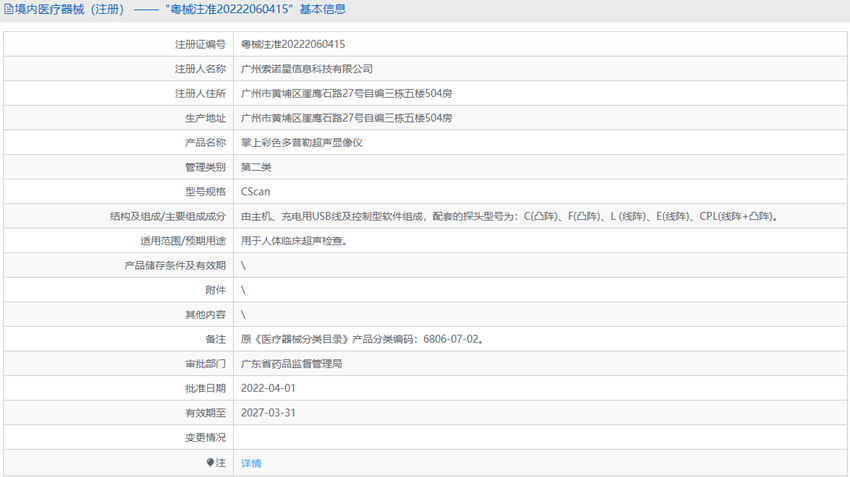Click the address value in 生产地址 row

pos(346,118)
